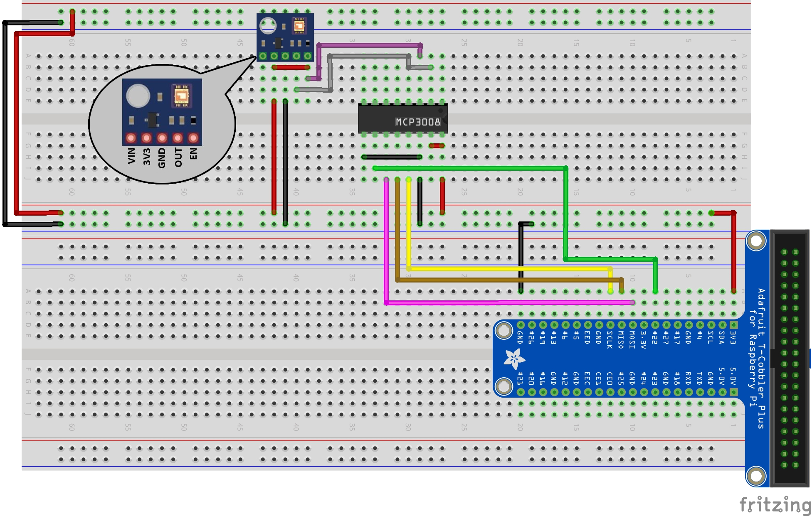
Task: Click the MISO pin on T-Cobbler
Action: point(621,325)
